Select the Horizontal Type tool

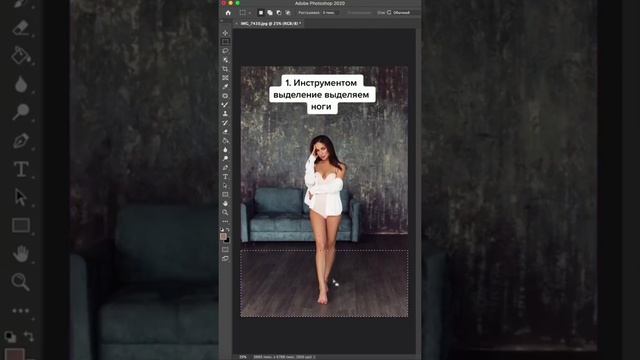tap(225, 177)
